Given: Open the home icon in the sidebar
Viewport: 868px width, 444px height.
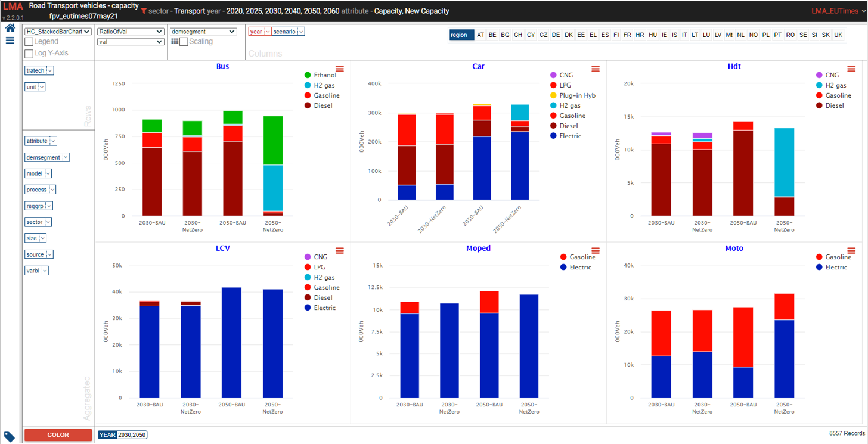Looking at the screenshot, I should tap(10, 28).
